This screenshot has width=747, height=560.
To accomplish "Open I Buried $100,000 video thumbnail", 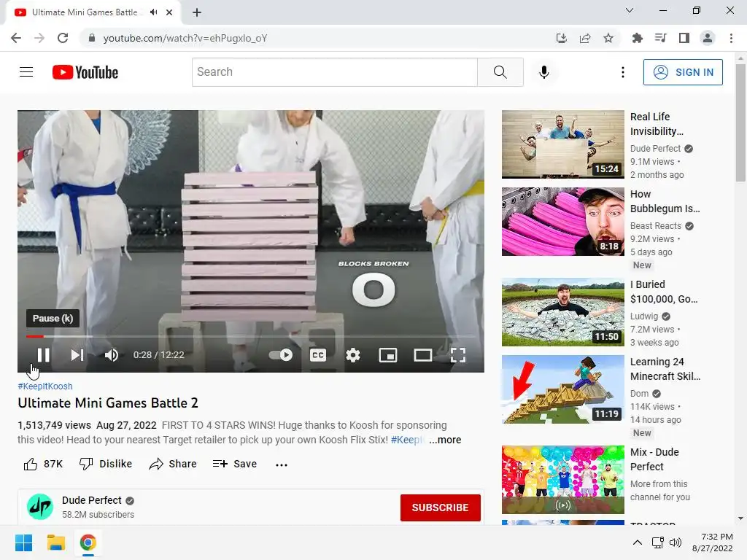I will click(x=562, y=312).
